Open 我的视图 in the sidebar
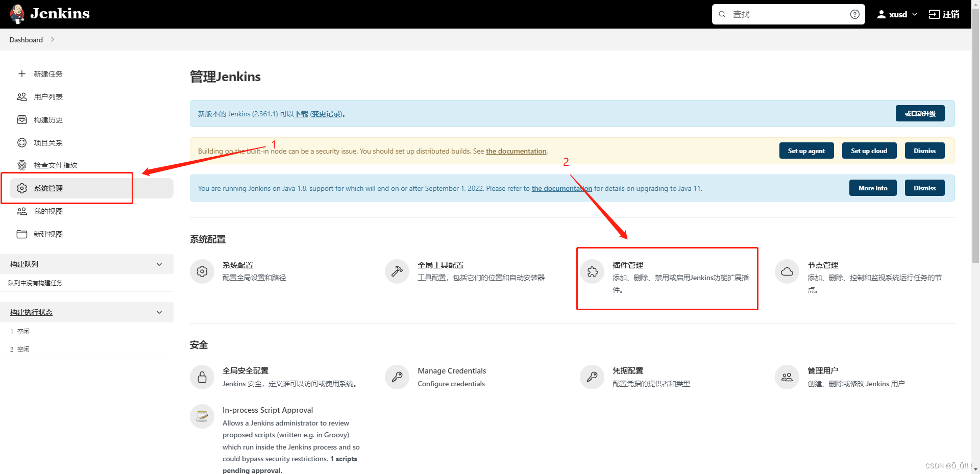This screenshot has width=980, height=474. pos(48,211)
